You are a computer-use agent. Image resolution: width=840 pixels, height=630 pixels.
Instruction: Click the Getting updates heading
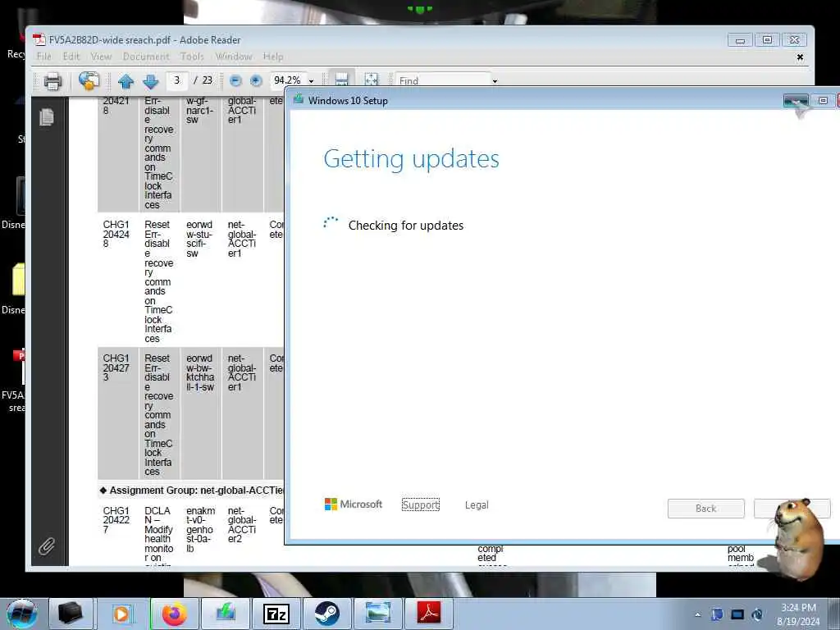[412, 159]
